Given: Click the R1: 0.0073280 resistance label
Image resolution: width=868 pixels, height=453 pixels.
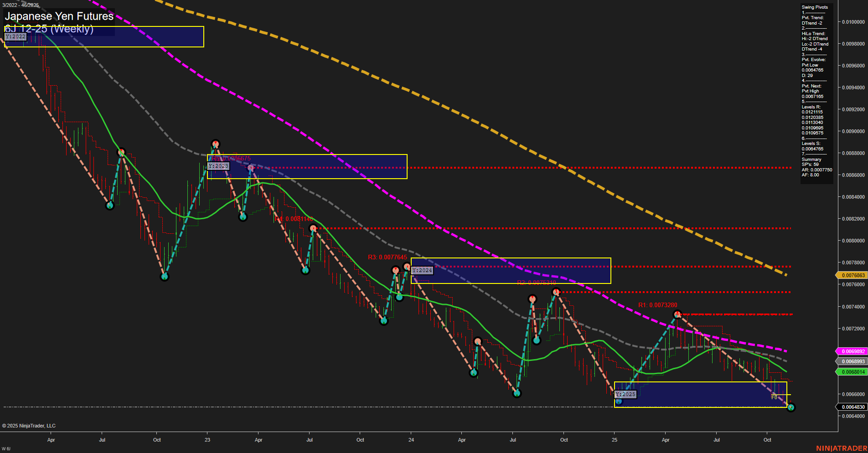Looking at the screenshot, I should (x=657, y=304).
